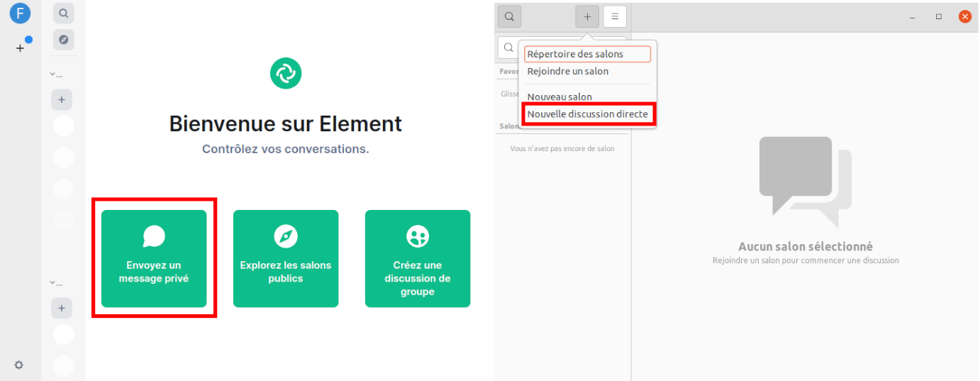Click the compass explore rooms icon

pyautogui.click(x=63, y=40)
